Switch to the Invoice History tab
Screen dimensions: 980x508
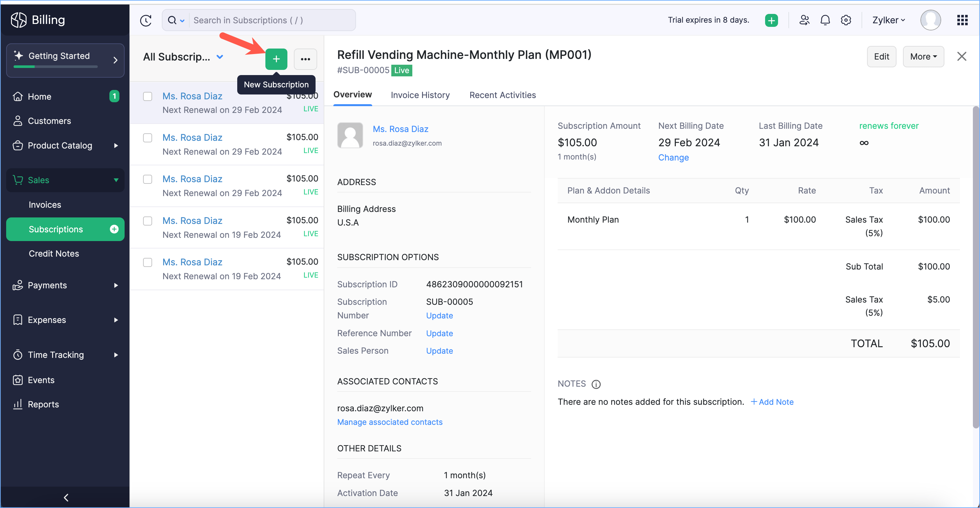420,95
